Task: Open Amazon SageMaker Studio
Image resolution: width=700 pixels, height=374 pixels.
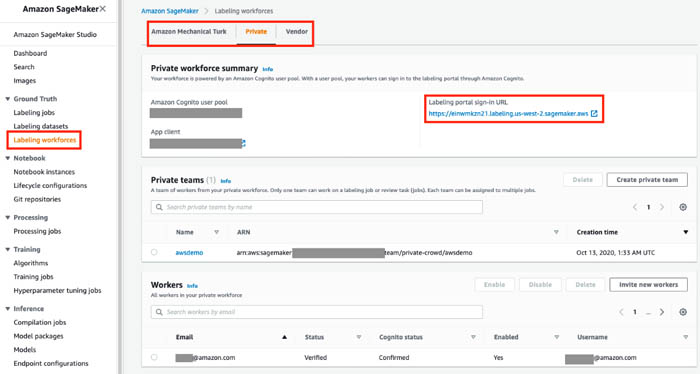Action: click(x=55, y=35)
